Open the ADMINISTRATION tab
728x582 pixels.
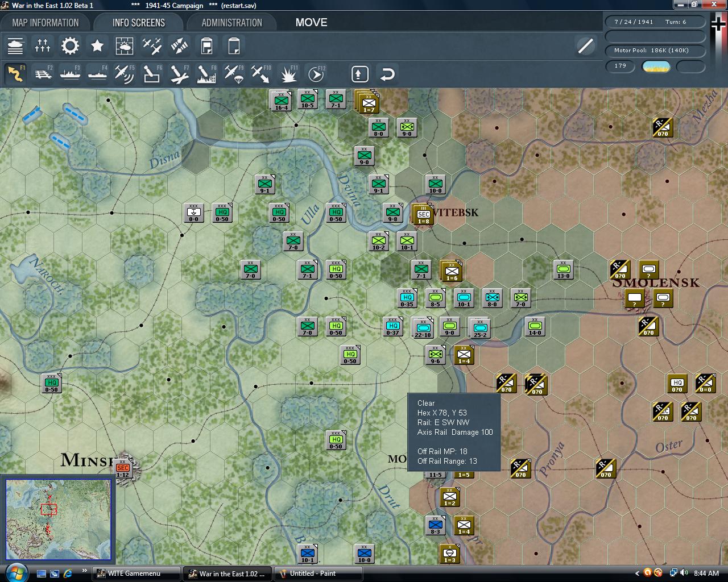tap(232, 23)
